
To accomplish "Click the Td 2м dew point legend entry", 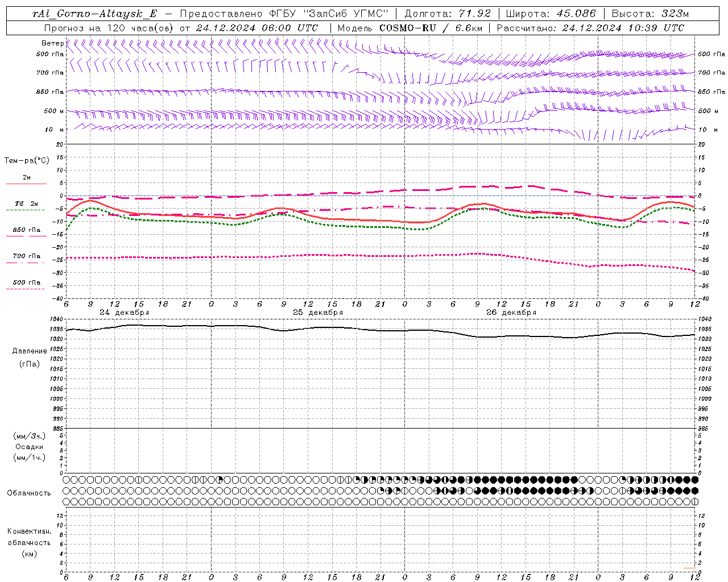I will pyautogui.click(x=27, y=203).
